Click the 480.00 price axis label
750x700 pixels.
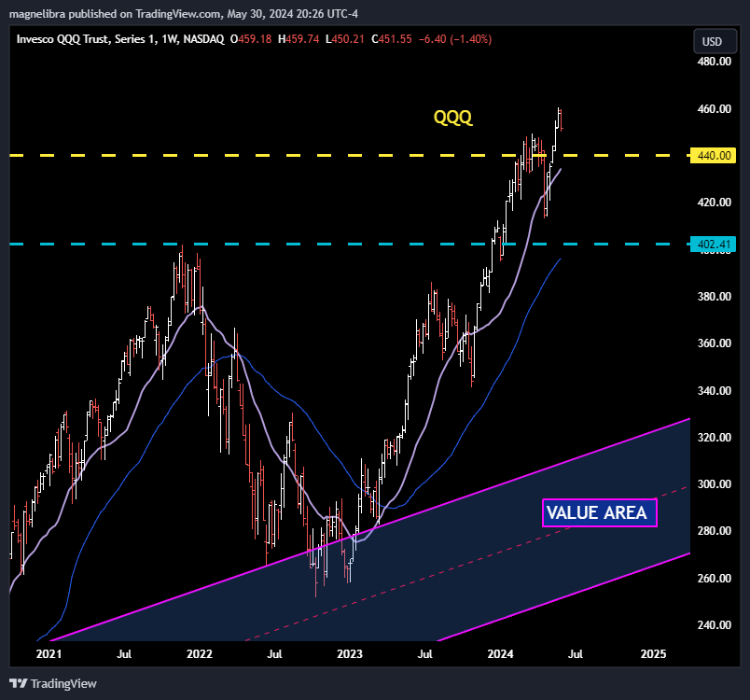pyautogui.click(x=715, y=62)
